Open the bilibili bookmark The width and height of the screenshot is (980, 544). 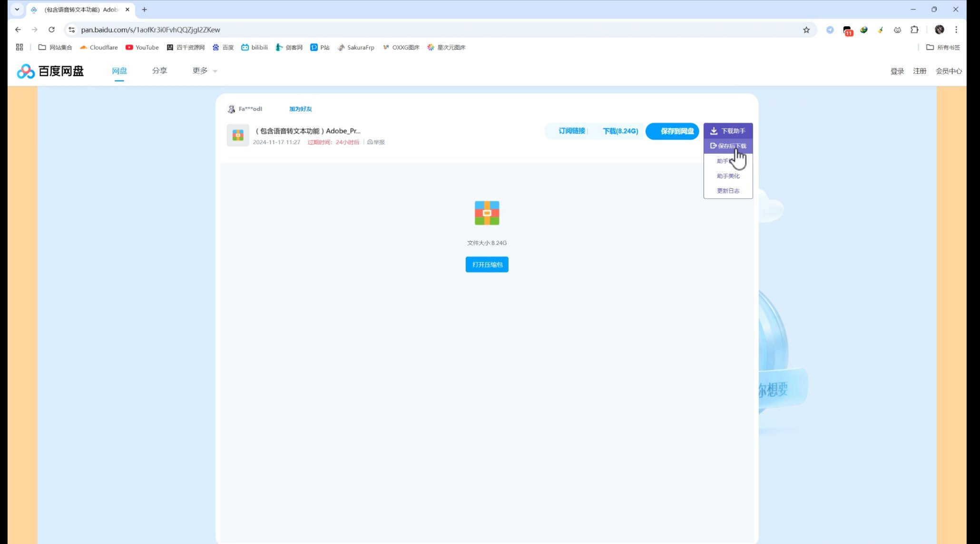click(255, 47)
